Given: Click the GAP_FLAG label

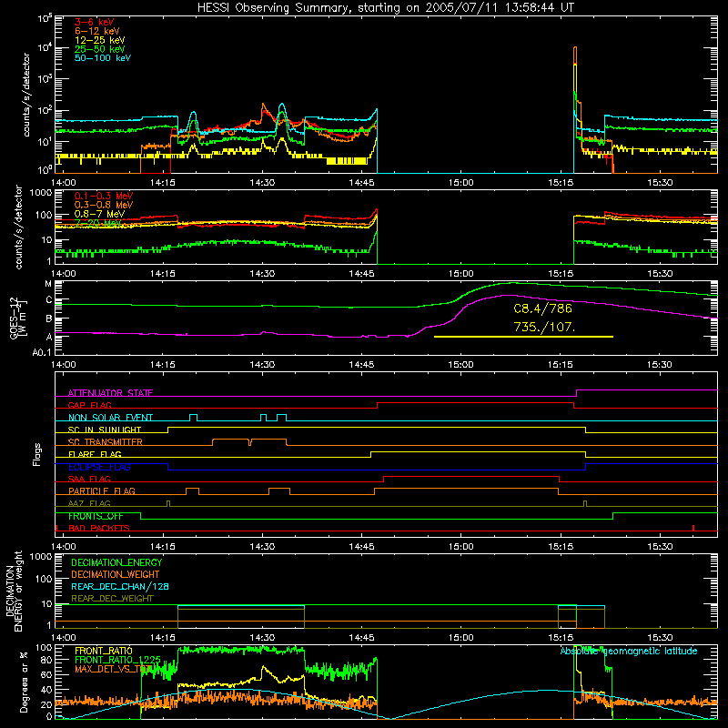Looking at the screenshot, I should [x=89, y=405].
